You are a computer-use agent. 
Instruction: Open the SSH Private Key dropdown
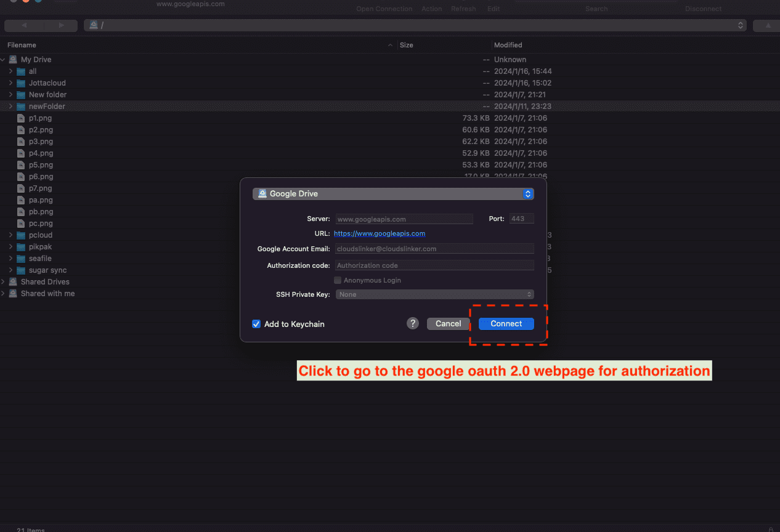tap(434, 294)
